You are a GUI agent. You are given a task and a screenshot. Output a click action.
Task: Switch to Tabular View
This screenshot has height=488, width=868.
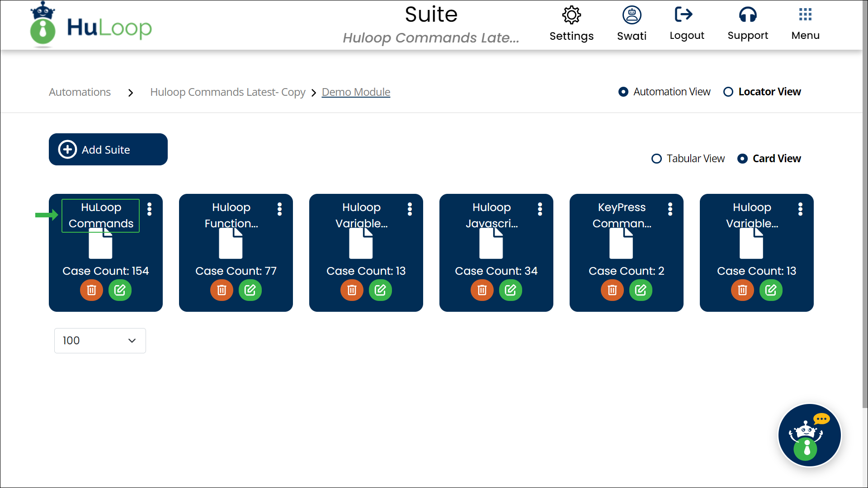pyautogui.click(x=656, y=159)
